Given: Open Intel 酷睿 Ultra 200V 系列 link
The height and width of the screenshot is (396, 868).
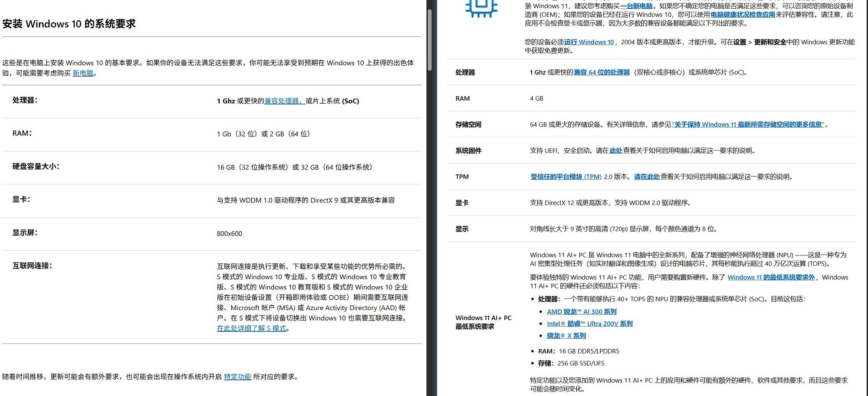Looking at the screenshot, I should tap(590, 323).
